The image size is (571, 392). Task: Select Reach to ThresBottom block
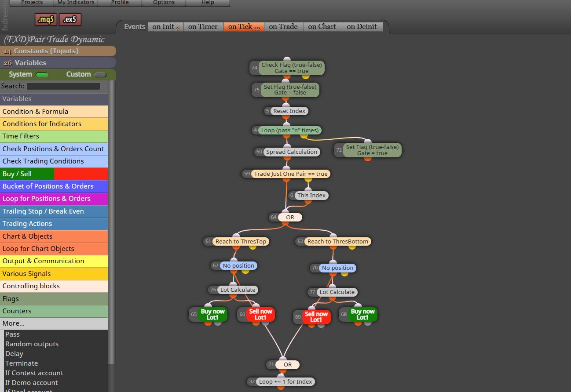(338, 242)
